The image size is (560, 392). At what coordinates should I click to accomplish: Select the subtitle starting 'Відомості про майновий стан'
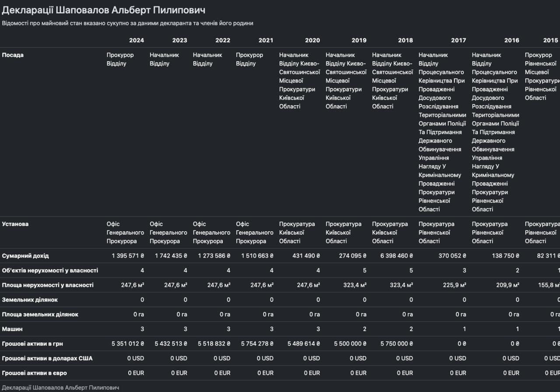pyautogui.click(x=128, y=23)
